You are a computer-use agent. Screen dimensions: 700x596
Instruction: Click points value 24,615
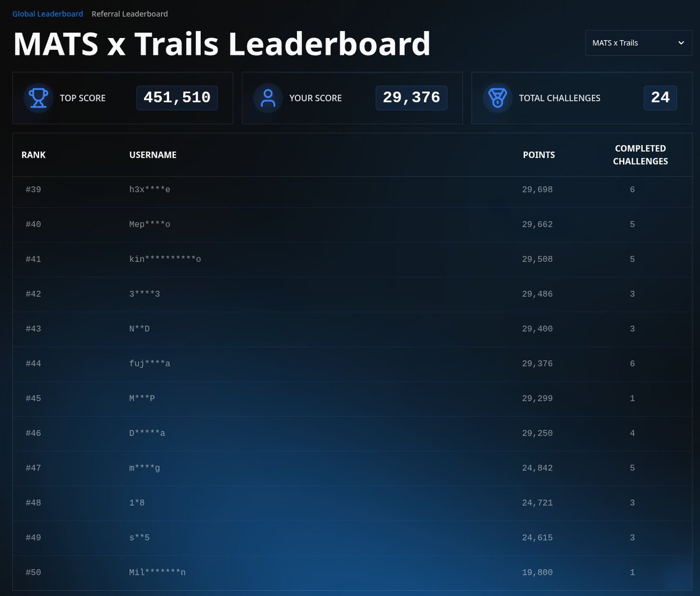tap(537, 538)
